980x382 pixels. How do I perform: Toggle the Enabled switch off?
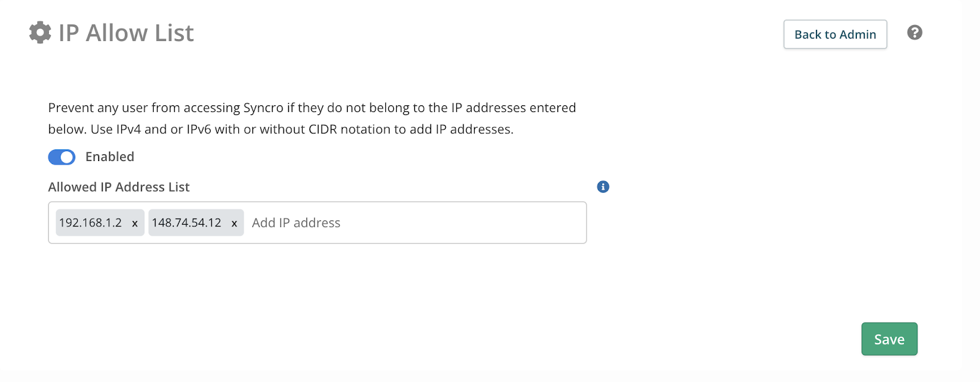point(62,157)
